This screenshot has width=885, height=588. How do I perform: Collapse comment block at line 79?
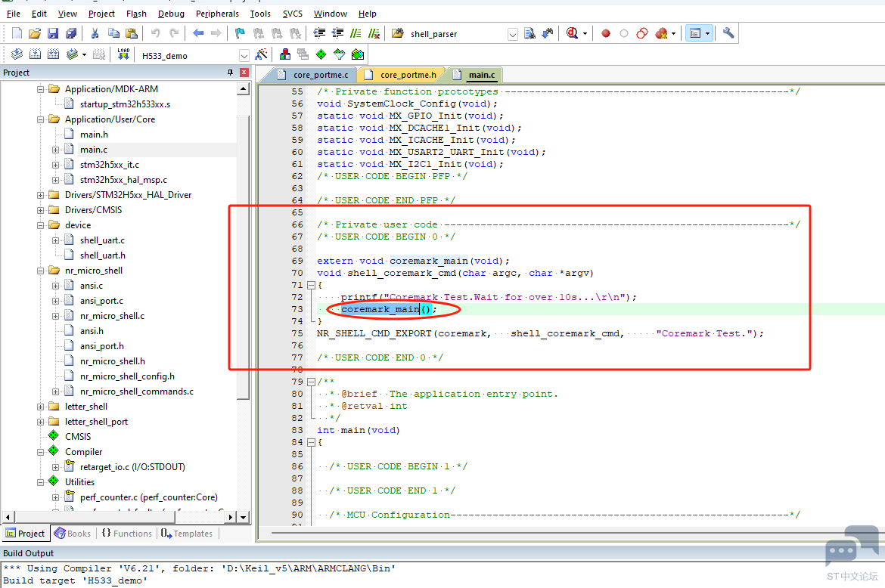point(310,382)
